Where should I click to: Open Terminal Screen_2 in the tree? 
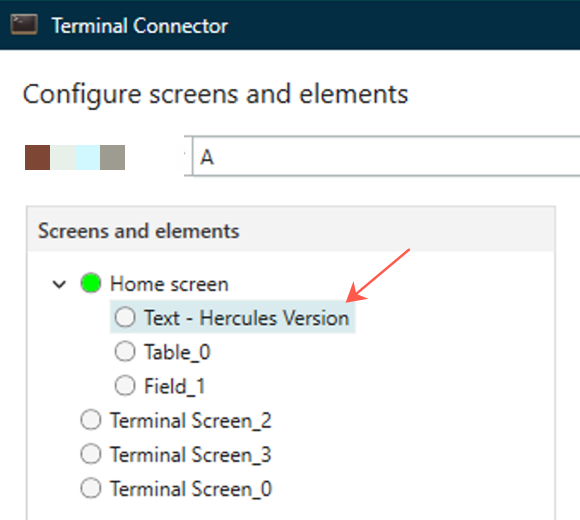click(190, 421)
